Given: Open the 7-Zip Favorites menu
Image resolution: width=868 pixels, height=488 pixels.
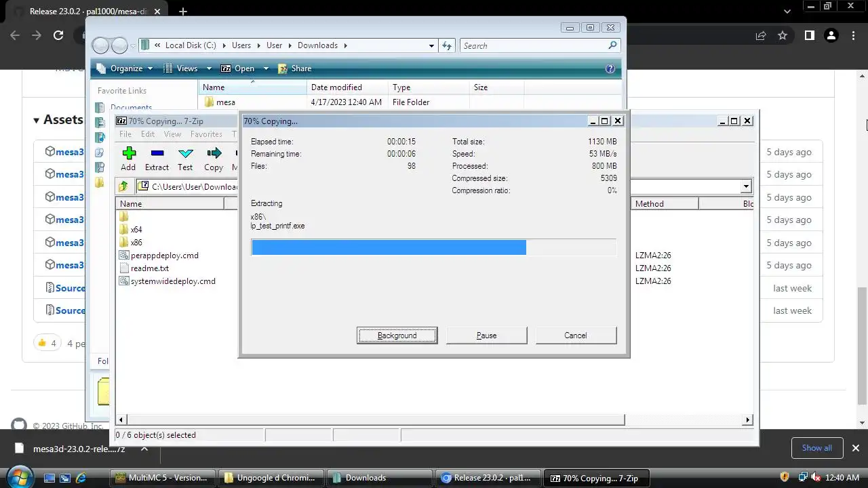Looking at the screenshot, I should 206,134.
